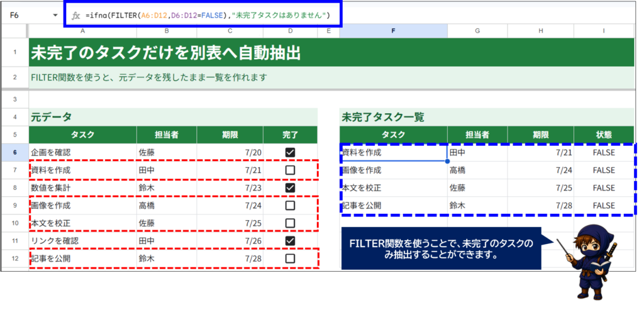
Task: Select column A header
Action: (82, 31)
